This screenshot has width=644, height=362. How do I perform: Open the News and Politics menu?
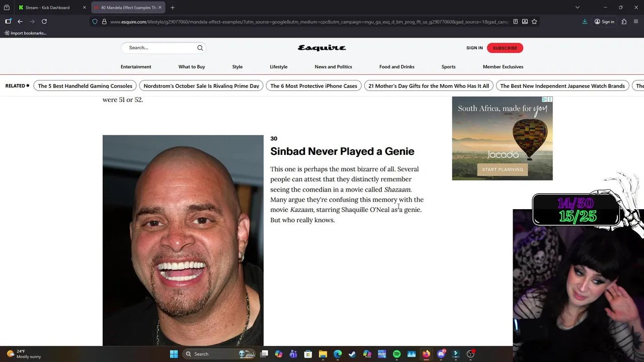pyautogui.click(x=333, y=67)
